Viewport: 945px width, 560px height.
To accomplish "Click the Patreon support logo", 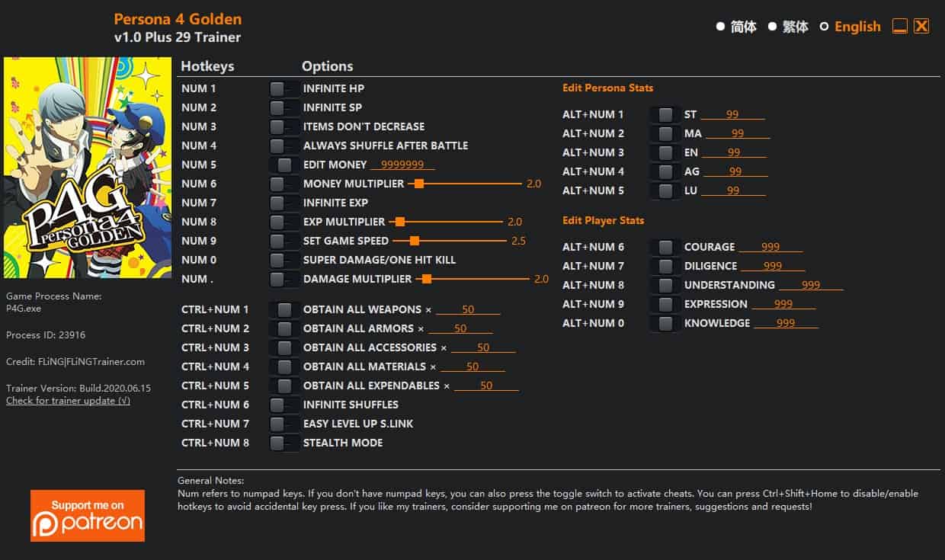I will pyautogui.click(x=88, y=516).
